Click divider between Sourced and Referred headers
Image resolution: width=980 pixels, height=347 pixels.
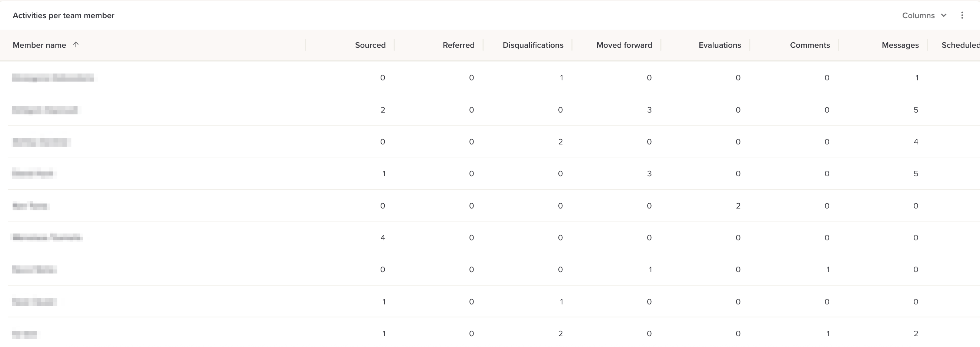[394, 45]
